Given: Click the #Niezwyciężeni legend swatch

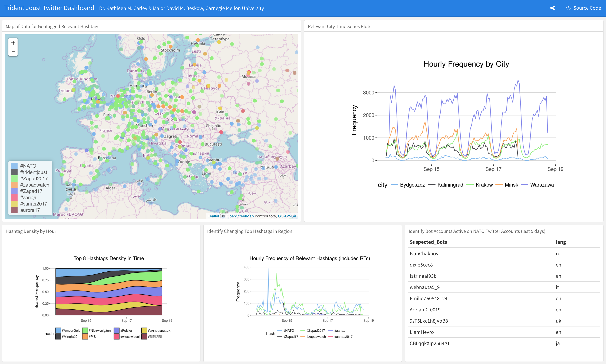Looking at the screenshot, I should pyautogui.click(x=85, y=330).
